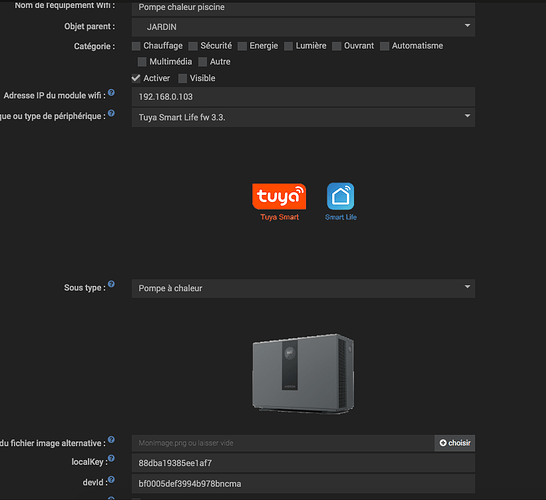
Task: Focus the IP address field 192.168.0.103
Action: 303,97
